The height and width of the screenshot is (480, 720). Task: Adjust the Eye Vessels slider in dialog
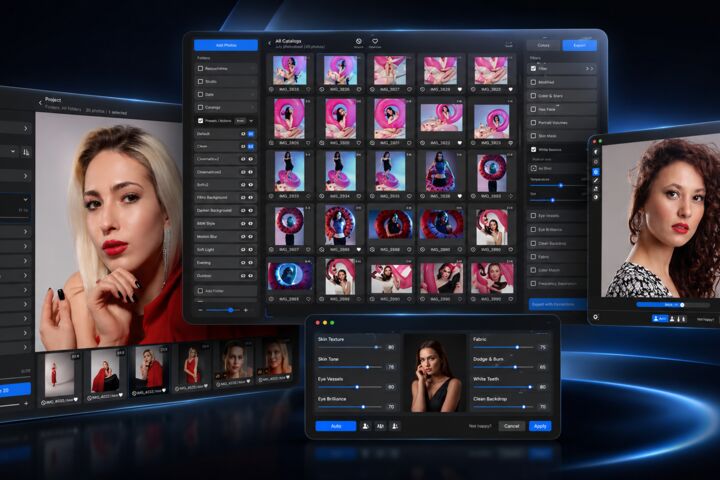coord(350,387)
